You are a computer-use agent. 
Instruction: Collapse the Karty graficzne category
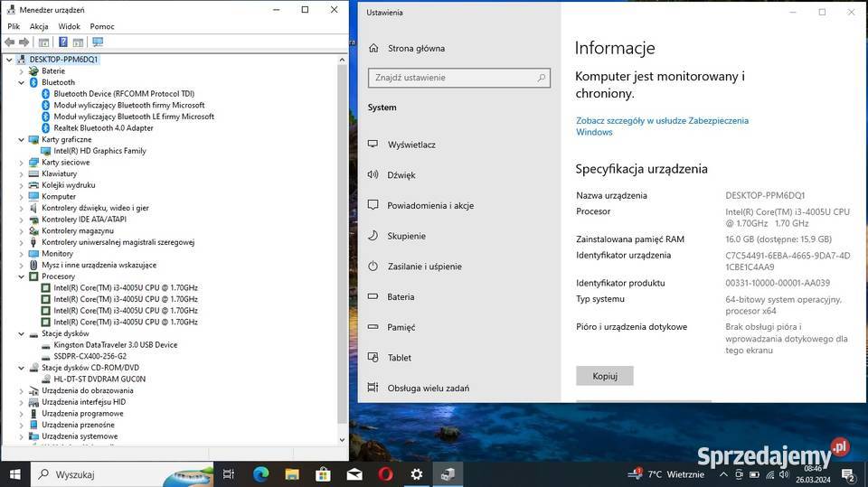[21, 139]
